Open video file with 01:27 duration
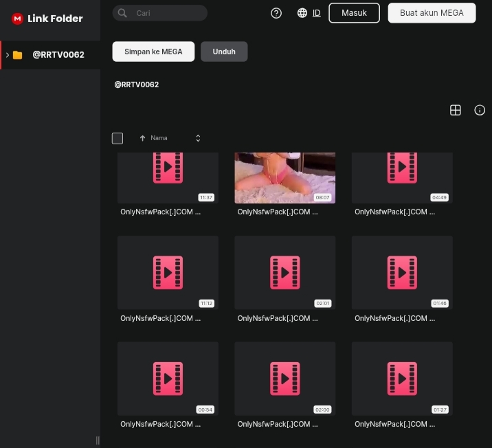The width and height of the screenshot is (492, 448). [x=402, y=379]
